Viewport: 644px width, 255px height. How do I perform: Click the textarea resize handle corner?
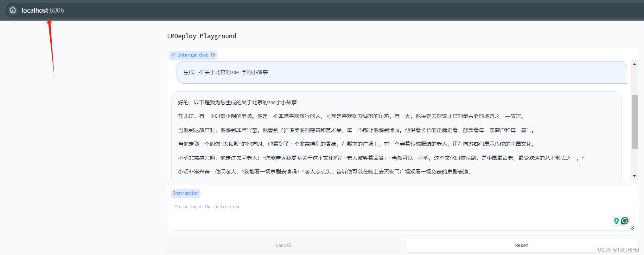[x=632, y=228]
